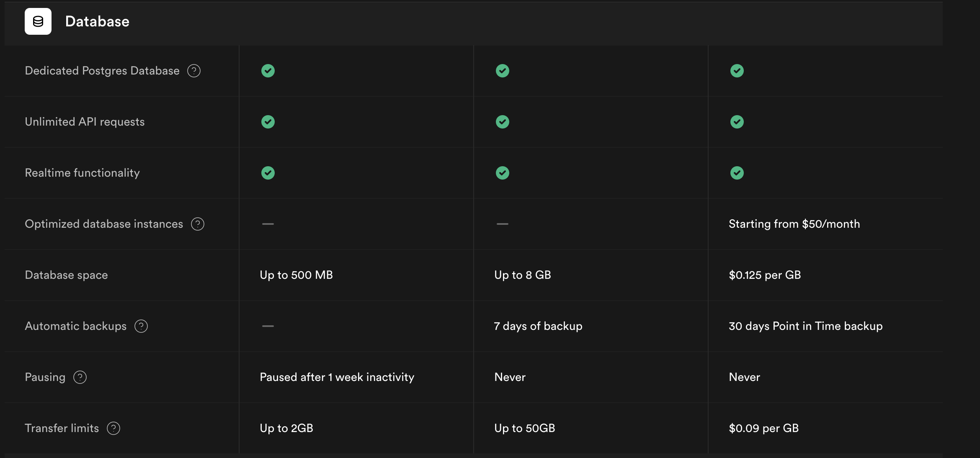Click third-column checkmark for Dedicated Postgres Database
Screen dimensions: 980x458
pos(737,71)
